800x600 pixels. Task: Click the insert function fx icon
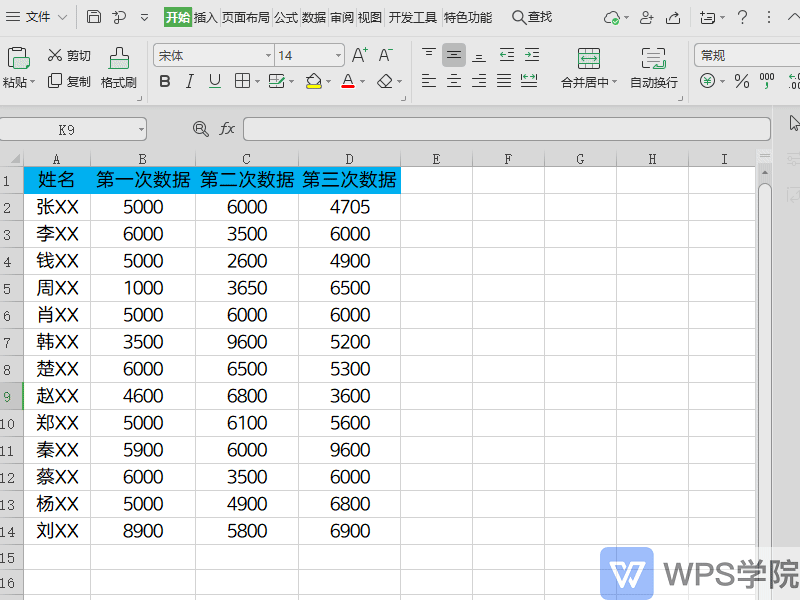coord(227,129)
